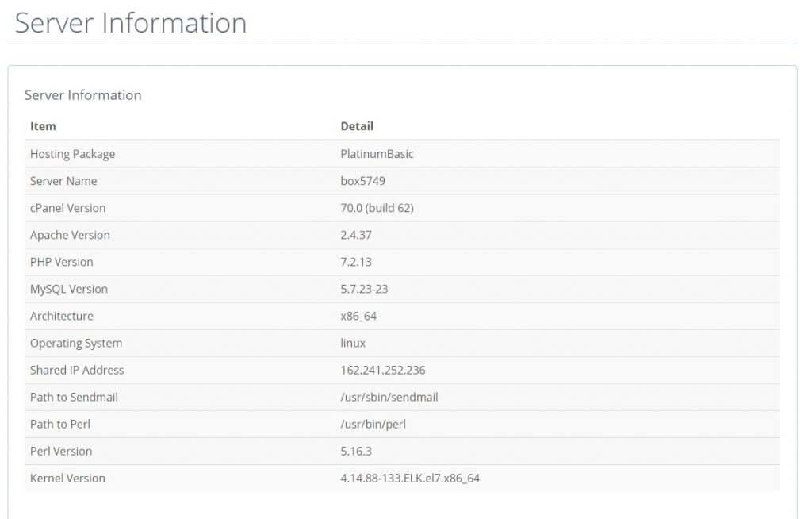The width and height of the screenshot is (812, 519).
Task: Select the "/usr/sbin/sendmail" path
Action: pos(389,397)
